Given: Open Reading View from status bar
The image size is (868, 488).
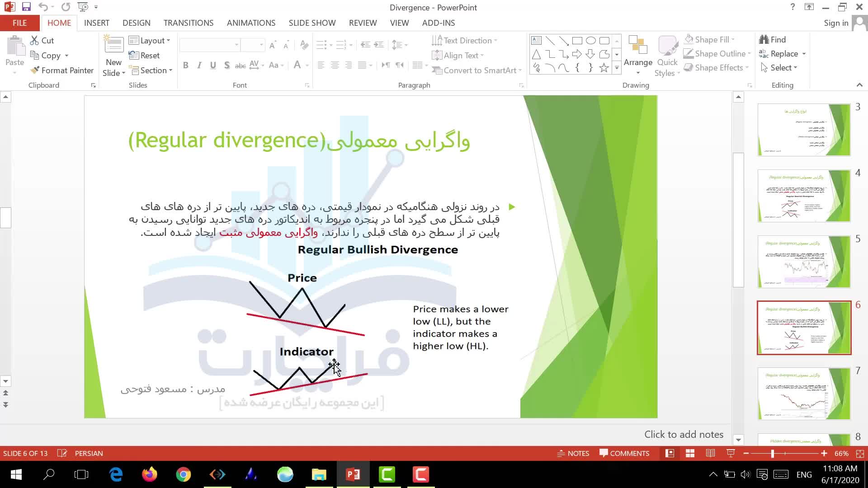Looking at the screenshot, I should point(710,453).
